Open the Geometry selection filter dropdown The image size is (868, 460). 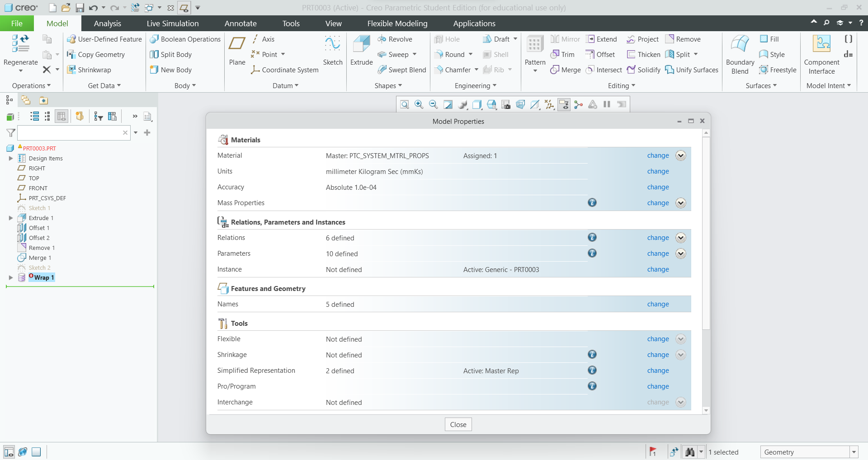tap(854, 451)
